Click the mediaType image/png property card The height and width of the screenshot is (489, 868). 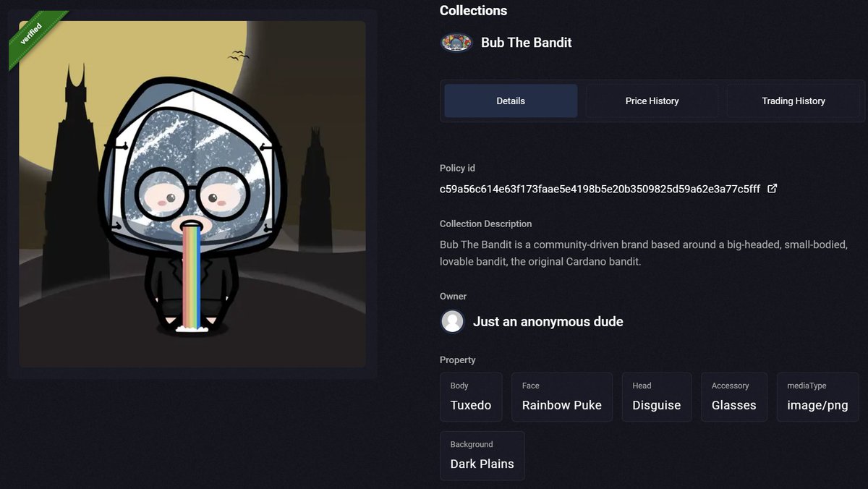click(x=818, y=397)
